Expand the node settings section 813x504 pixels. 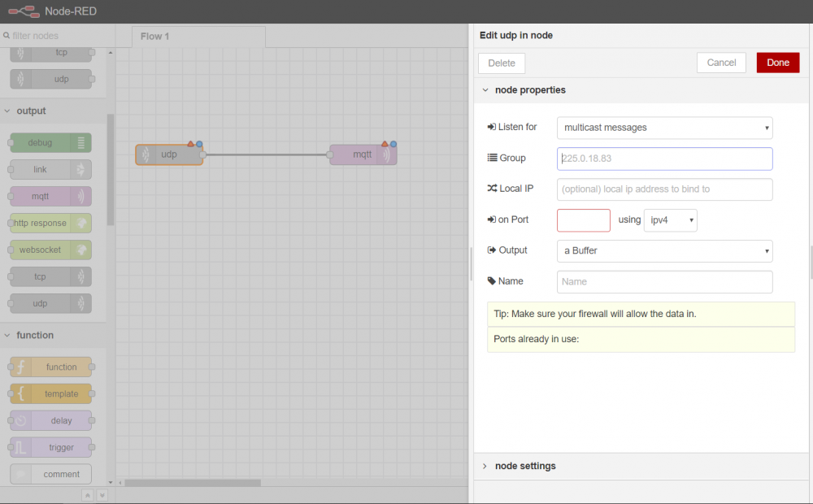pos(525,467)
